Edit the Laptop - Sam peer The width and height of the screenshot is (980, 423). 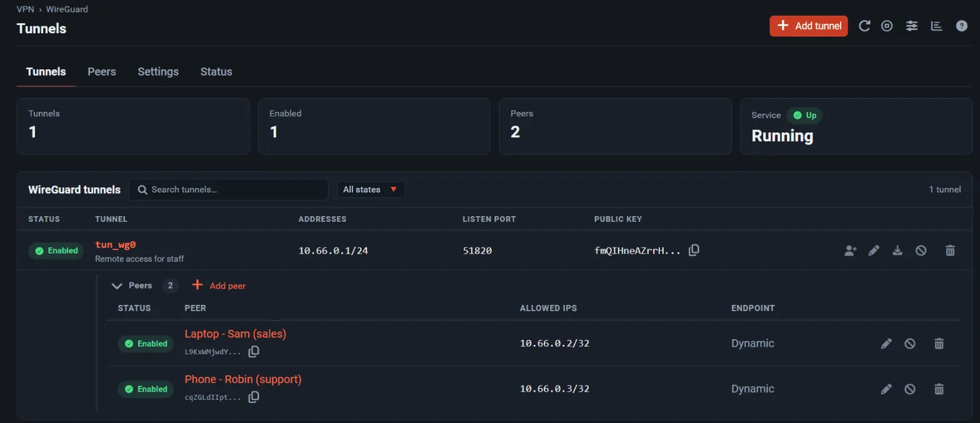[x=886, y=344]
